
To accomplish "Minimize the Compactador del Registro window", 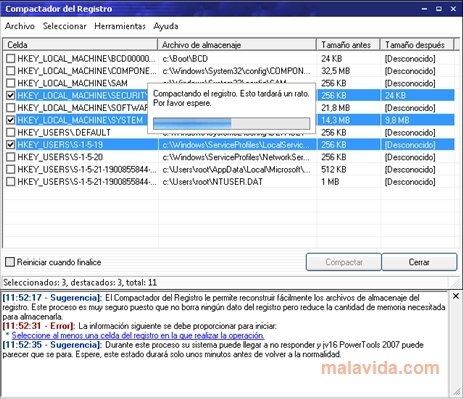I will (424, 9).
